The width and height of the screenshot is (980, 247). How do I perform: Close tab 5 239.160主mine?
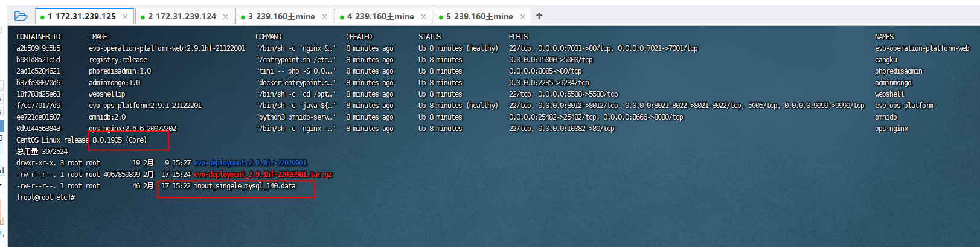(522, 16)
